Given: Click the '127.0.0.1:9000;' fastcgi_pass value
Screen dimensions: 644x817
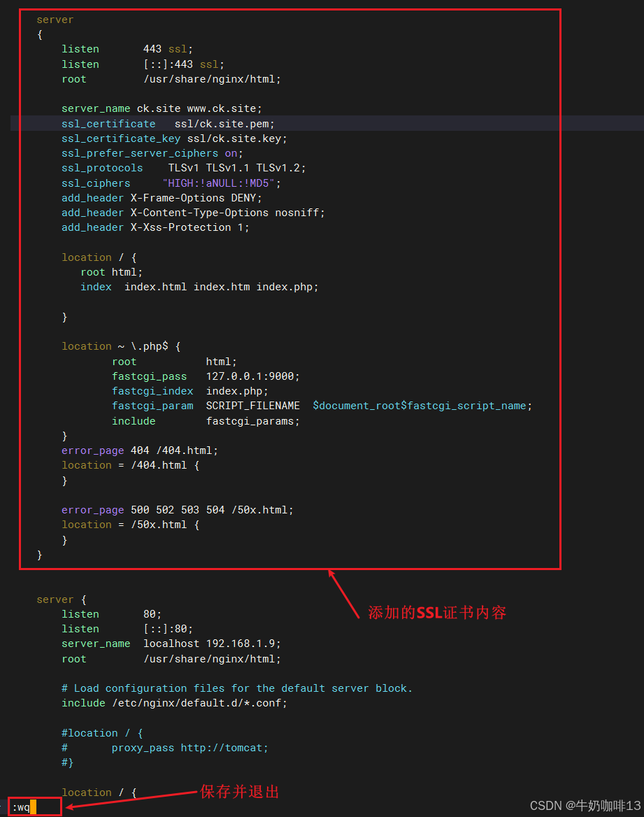Looking at the screenshot, I should [252, 376].
